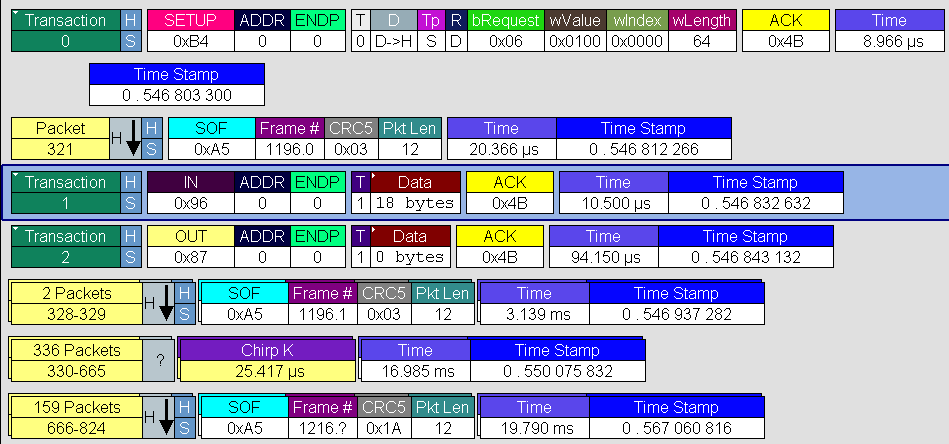This screenshot has height=444, width=949.
Task: Click the 8.966 µs Time field
Action: point(890,31)
